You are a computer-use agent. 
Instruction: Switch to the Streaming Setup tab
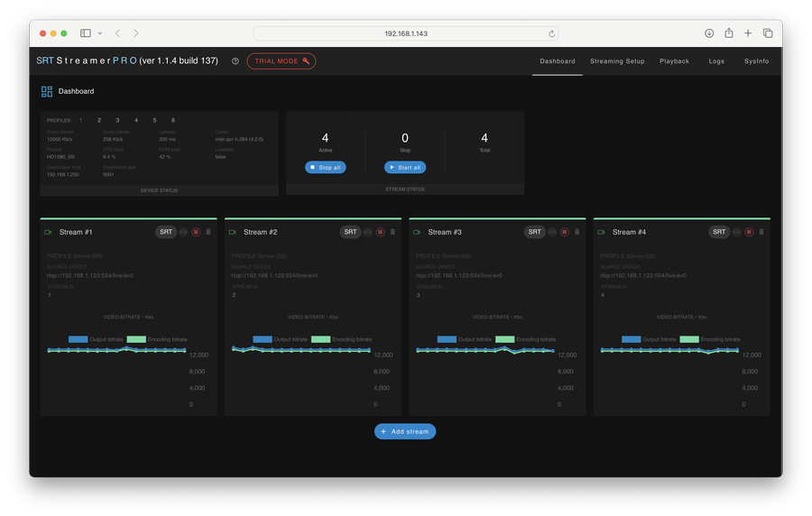coord(617,61)
